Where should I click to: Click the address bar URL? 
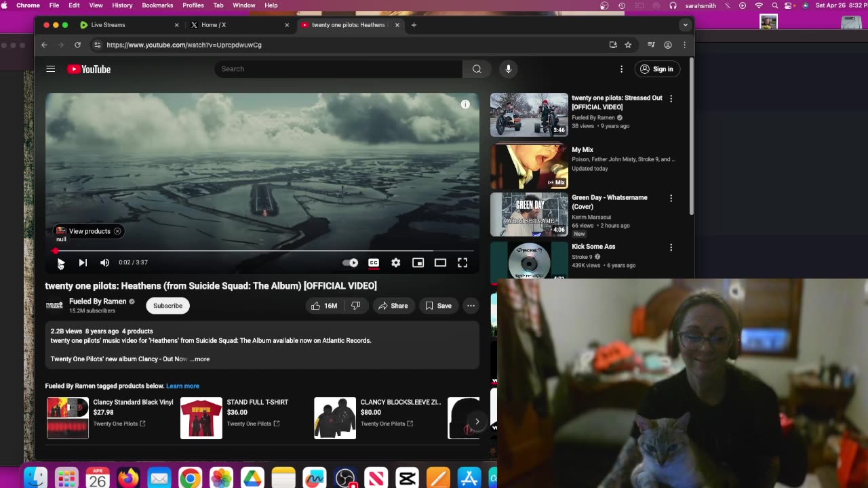click(x=184, y=45)
